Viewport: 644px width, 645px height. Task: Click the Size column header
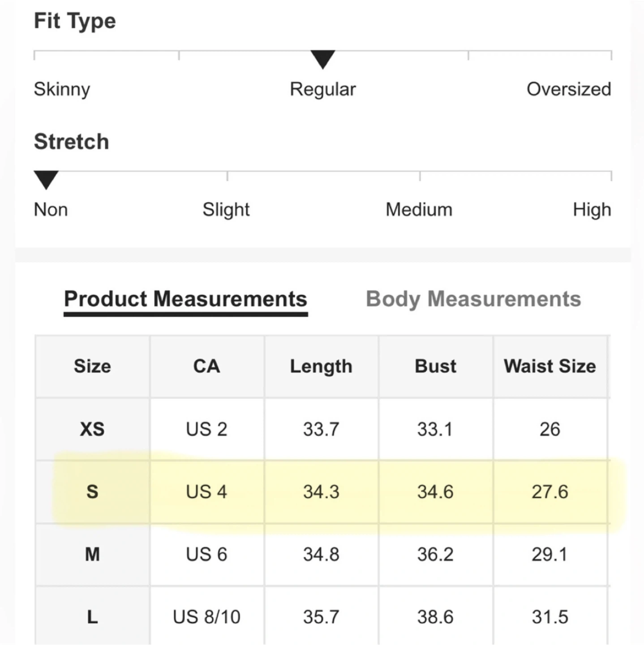(x=92, y=366)
